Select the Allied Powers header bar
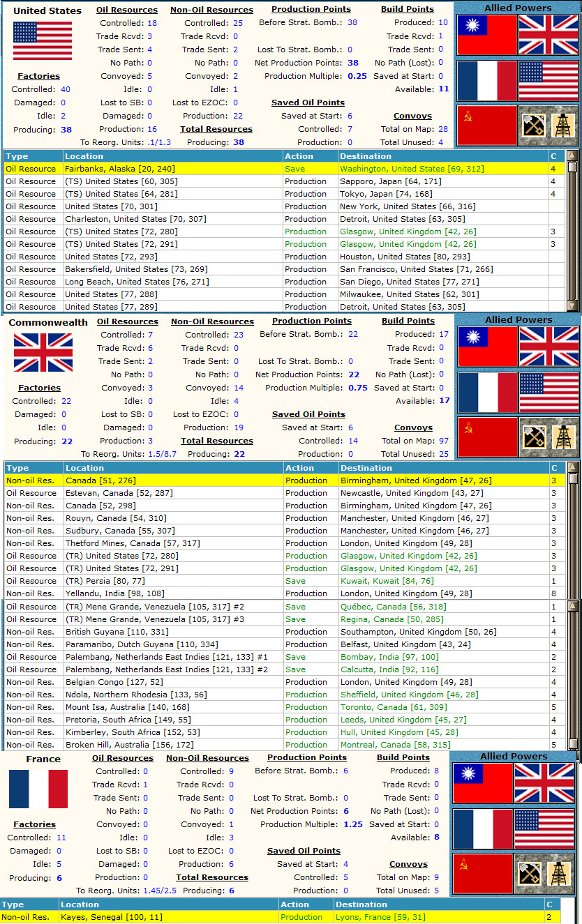 pyautogui.click(x=518, y=8)
